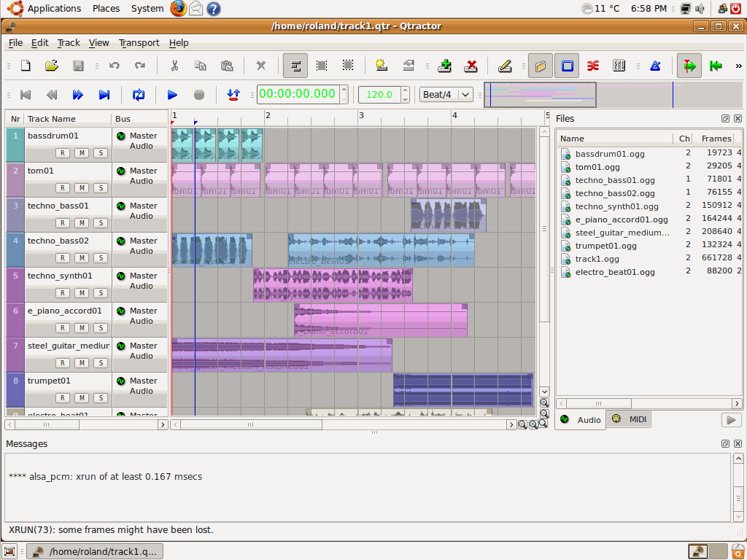
Task: Toggle loop playback icon
Action: (x=138, y=95)
